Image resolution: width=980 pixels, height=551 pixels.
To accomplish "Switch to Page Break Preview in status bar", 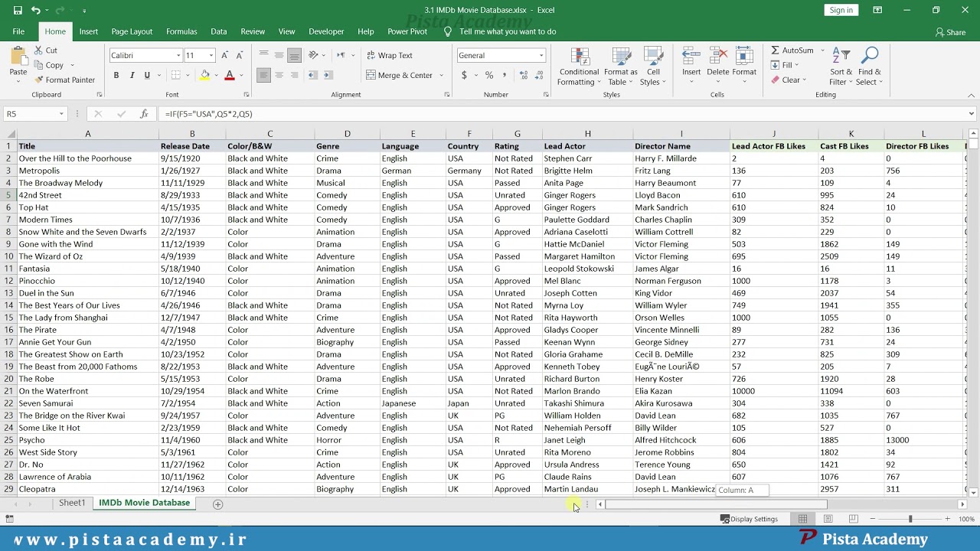I will [853, 519].
